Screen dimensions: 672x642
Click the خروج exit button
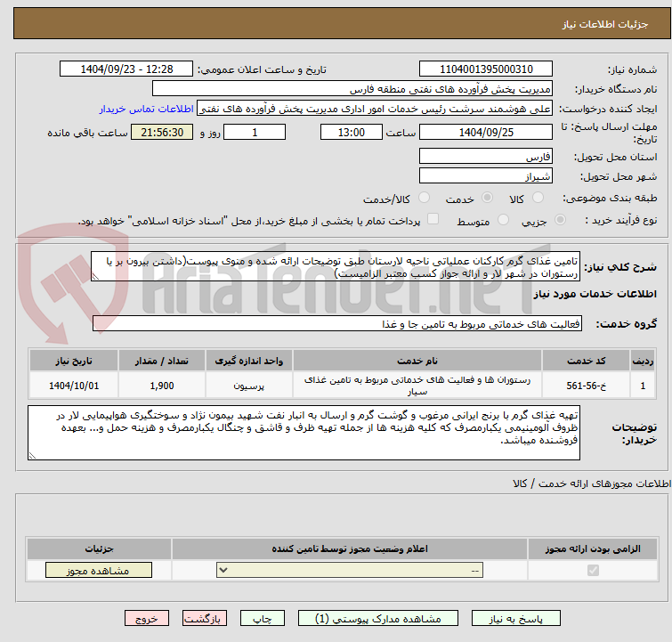click(x=147, y=619)
